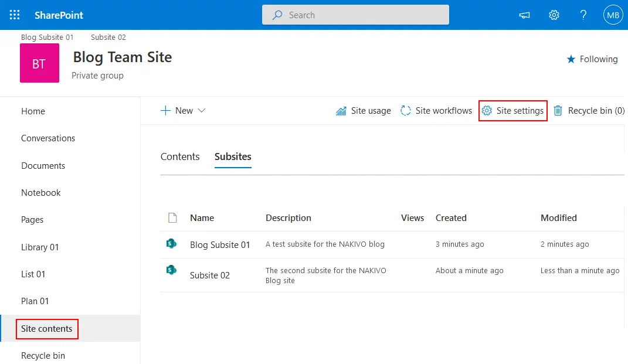Click the Blog Subsite 01 SharePoint icon

click(171, 244)
